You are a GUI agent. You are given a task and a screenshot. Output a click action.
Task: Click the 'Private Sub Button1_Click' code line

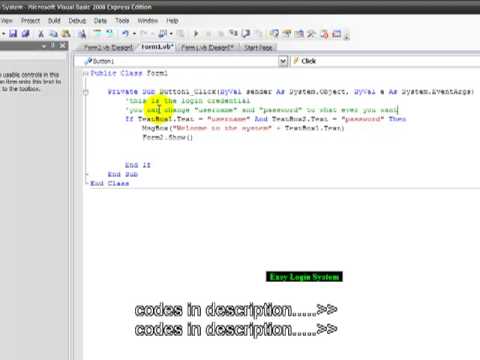point(291,92)
